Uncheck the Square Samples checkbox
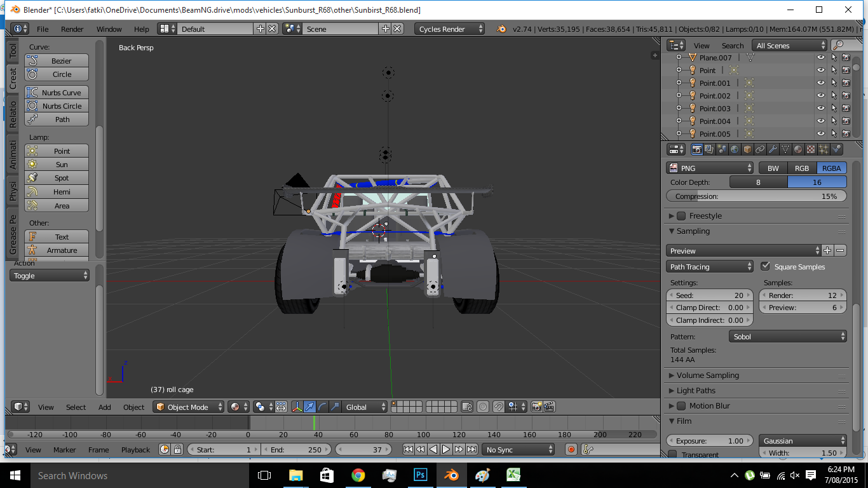 pyautogui.click(x=765, y=267)
